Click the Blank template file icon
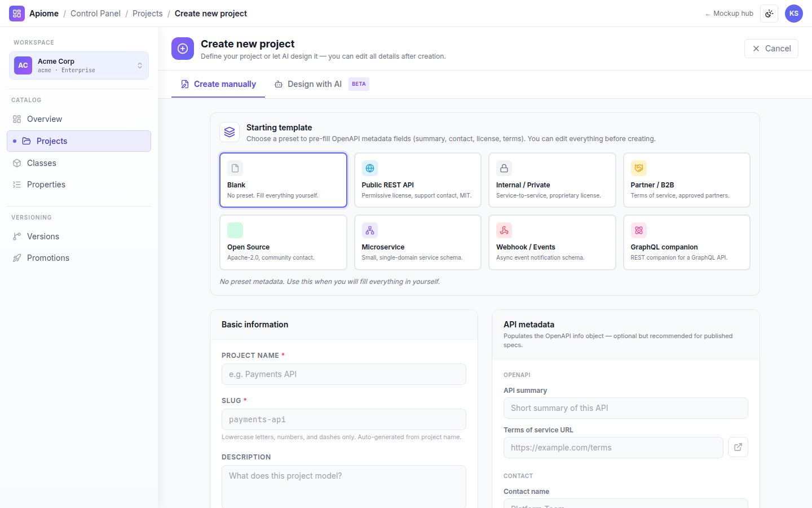812x508 pixels. point(235,168)
